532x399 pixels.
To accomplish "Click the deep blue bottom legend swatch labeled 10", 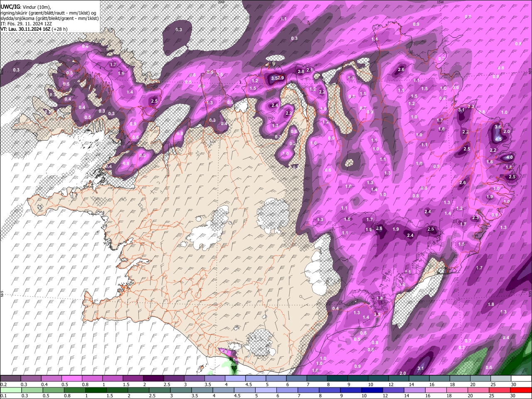I will (372, 390).
